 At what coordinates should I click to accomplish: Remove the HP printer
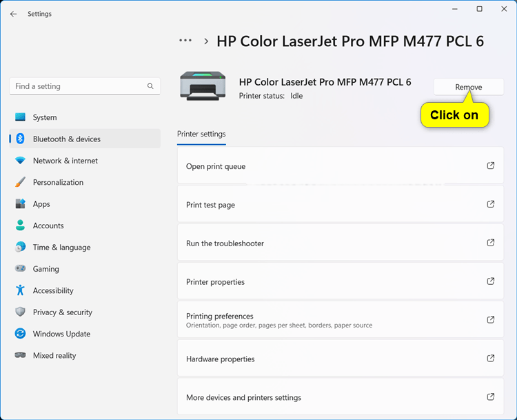pos(469,87)
